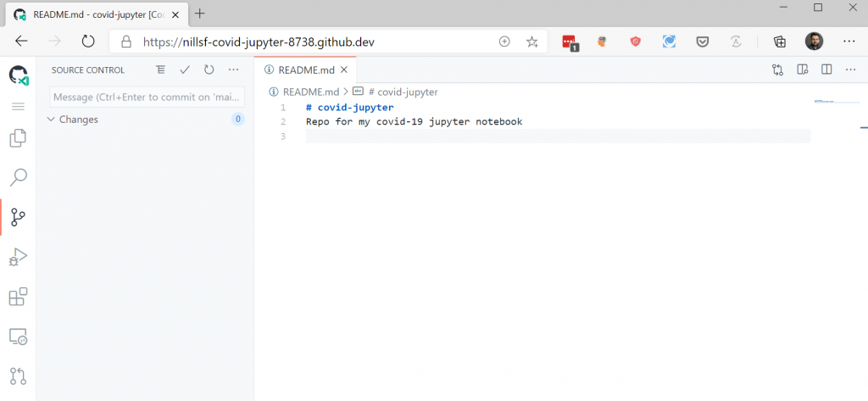
Task: Open Run and Debug view
Action: tap(19, 257)
